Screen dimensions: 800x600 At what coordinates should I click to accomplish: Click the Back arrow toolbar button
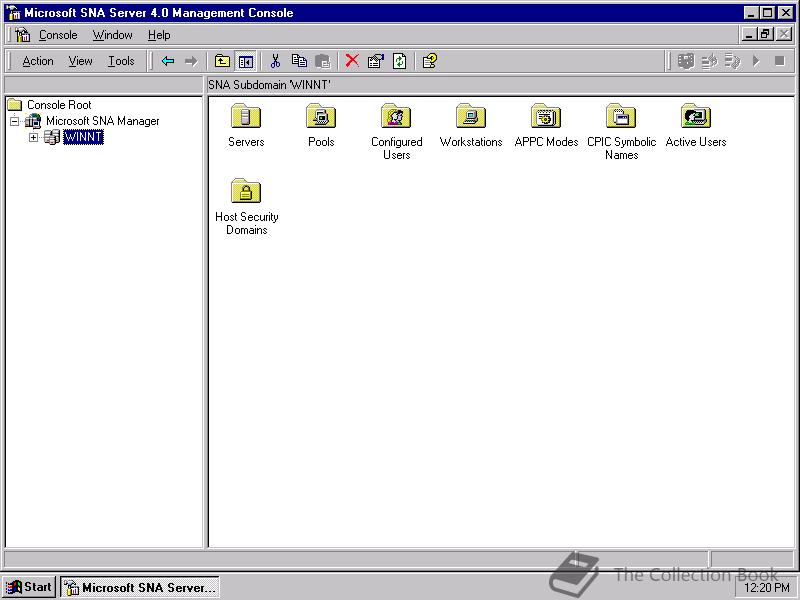pos(168,62)
